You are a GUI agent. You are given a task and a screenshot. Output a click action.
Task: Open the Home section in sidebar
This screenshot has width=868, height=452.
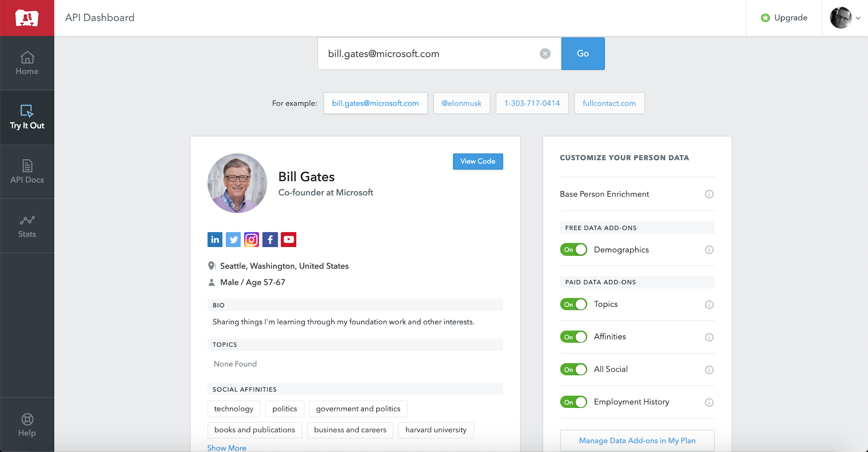pos(27,63)
